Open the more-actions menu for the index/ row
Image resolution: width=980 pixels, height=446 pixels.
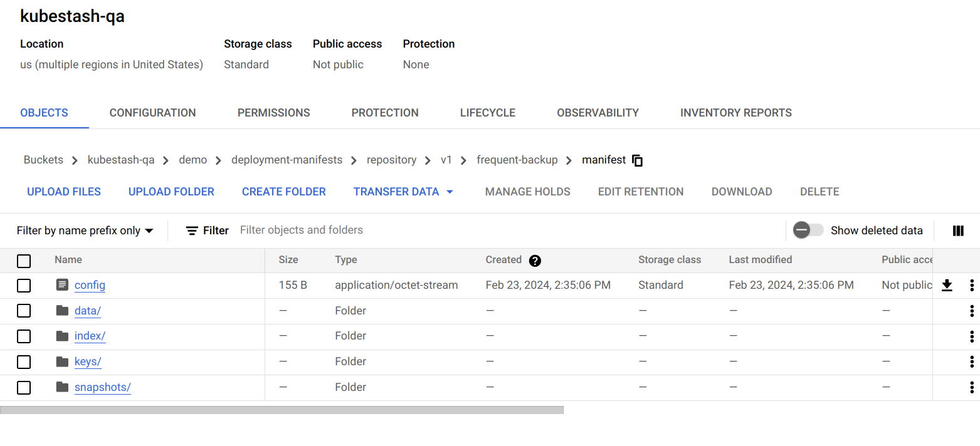(x=972, y=336)
